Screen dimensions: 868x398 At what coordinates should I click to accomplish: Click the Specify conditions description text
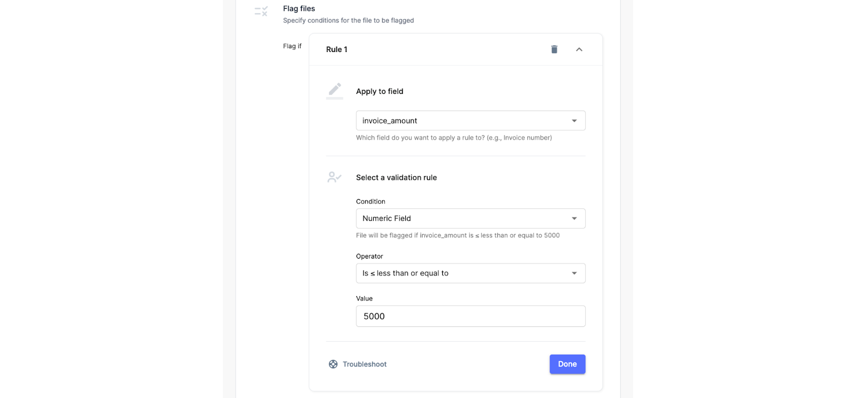pos(348,21)
